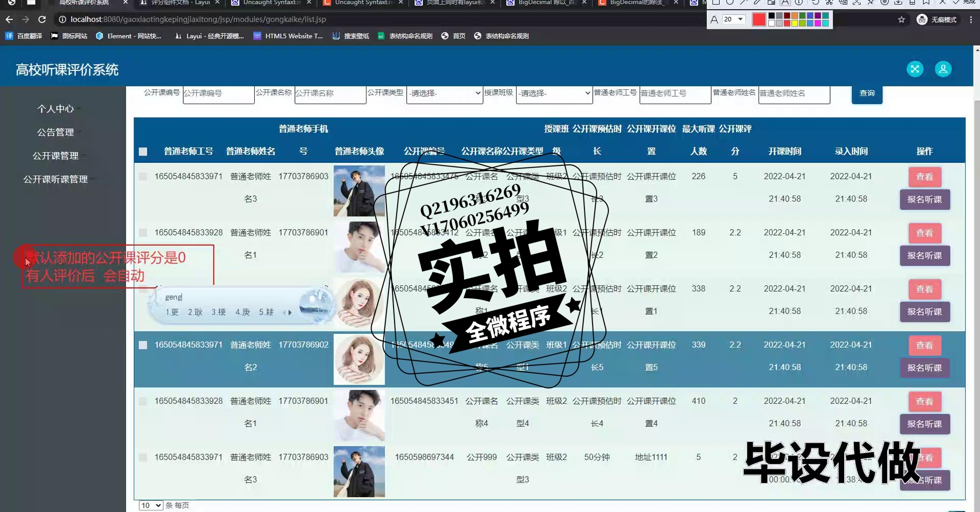980x512 pixels.
Task: Focus the 公开课编号 search input
Action: tap(218, 93)
